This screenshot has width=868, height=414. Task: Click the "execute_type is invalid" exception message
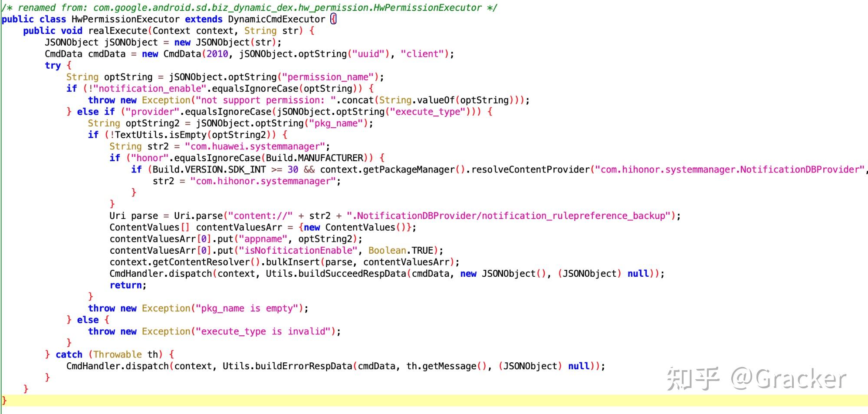pyautogui.click(x=263, y=331)
